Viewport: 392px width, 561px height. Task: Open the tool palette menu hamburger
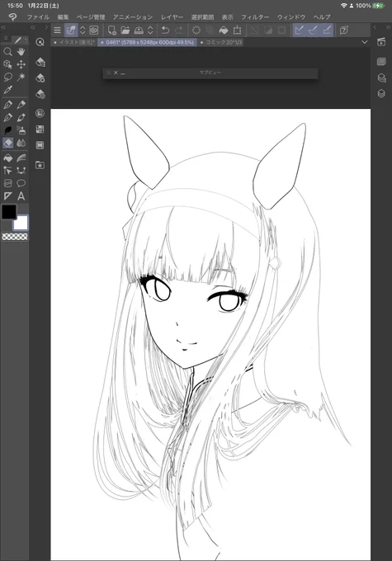(6, 38)
